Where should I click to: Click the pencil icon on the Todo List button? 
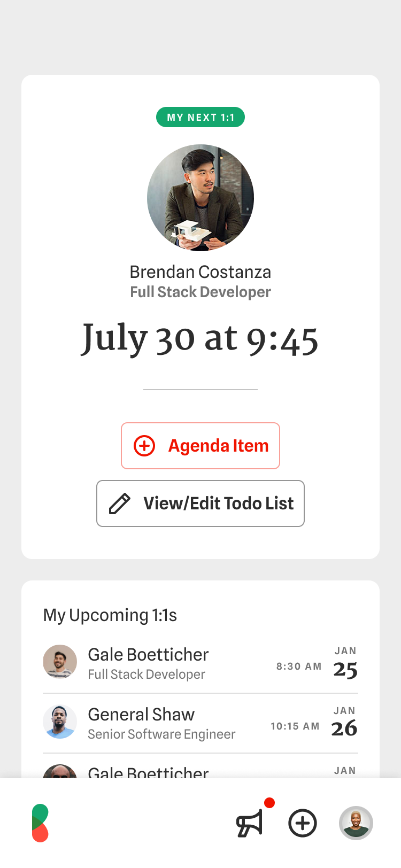(120, 503)
